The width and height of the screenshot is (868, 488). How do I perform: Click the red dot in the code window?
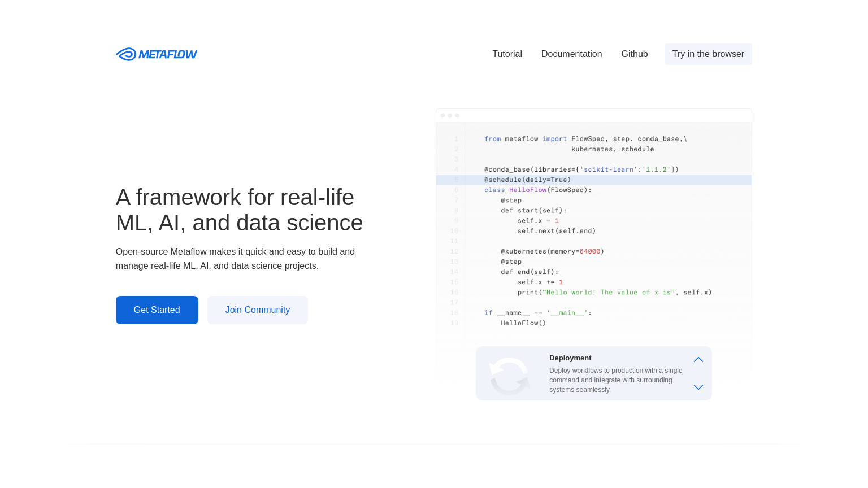[442, 115]
